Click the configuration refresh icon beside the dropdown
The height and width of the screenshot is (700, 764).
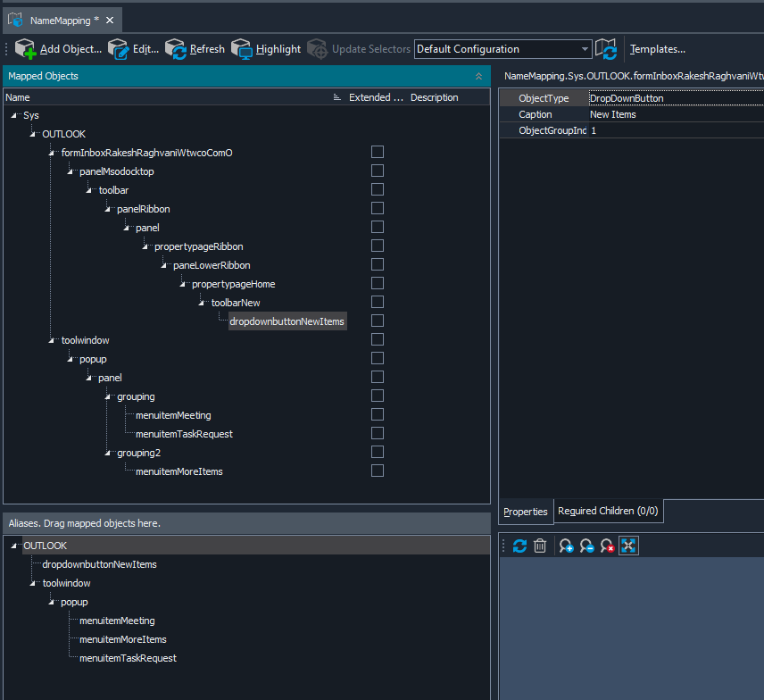pyautogui.click(x=606, y=49)
